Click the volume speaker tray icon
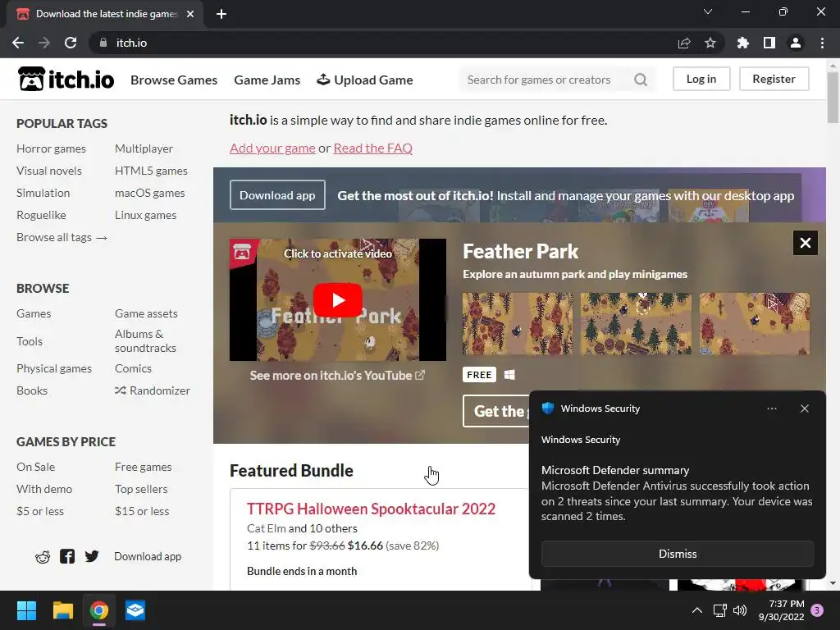The height and width of the screenshot is (630, 840). [740, 610]
